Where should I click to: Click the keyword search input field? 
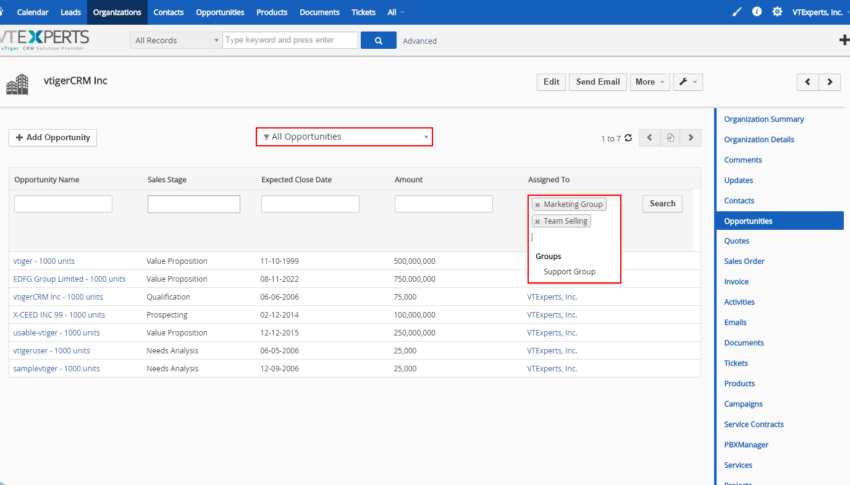coord(290,40)
